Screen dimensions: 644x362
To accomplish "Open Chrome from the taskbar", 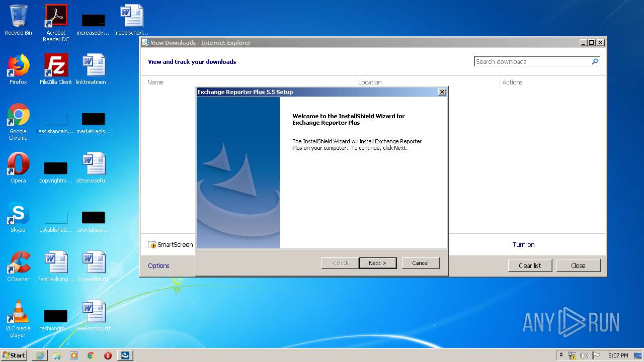I will click(x=91, y=355).
